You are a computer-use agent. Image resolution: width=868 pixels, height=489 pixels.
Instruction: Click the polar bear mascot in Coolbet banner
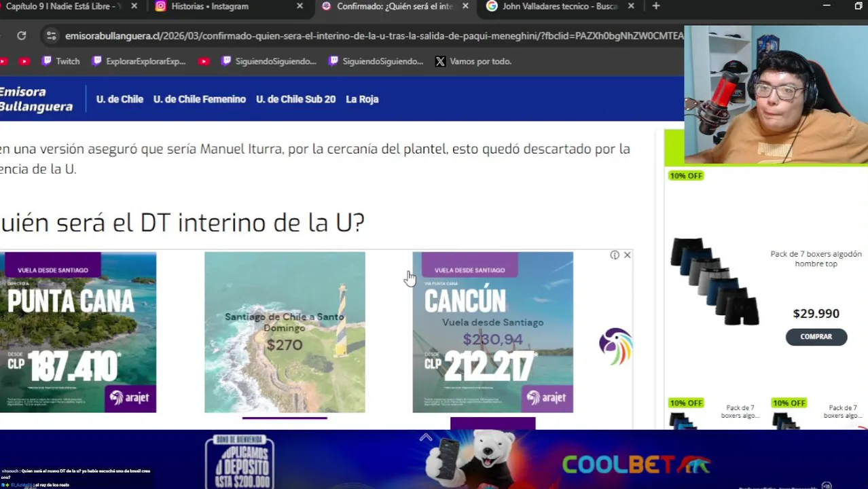pos(477,460)
